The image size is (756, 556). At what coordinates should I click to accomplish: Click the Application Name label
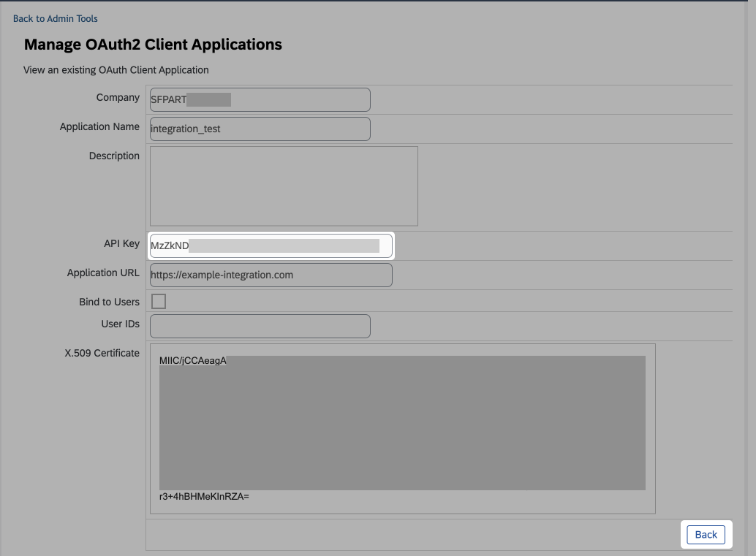pyautogui.click(x=99, y=126)
